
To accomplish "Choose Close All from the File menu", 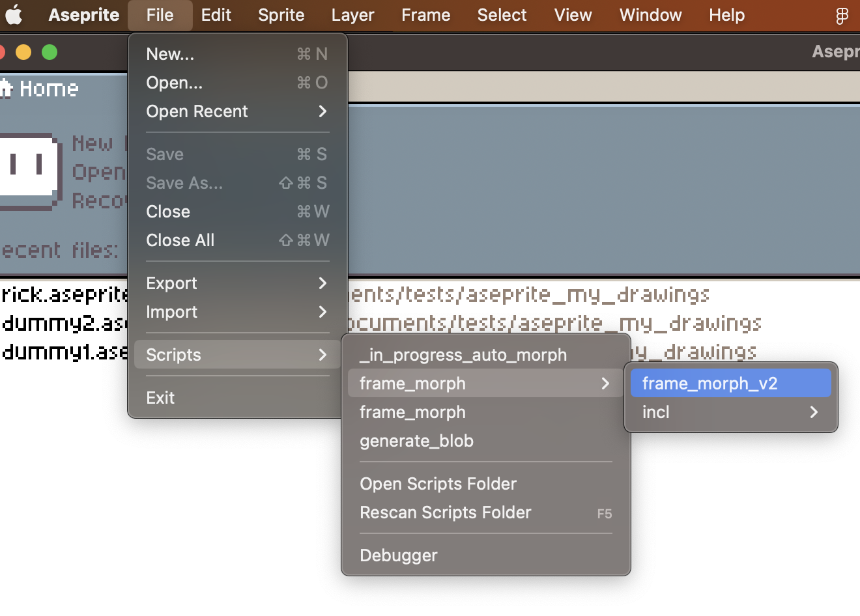I will 180,240.
